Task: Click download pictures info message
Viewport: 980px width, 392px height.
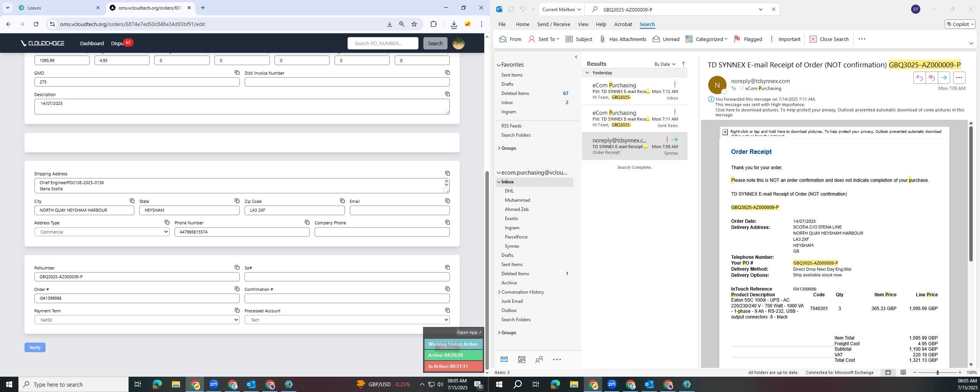Action: pos(839,112)
